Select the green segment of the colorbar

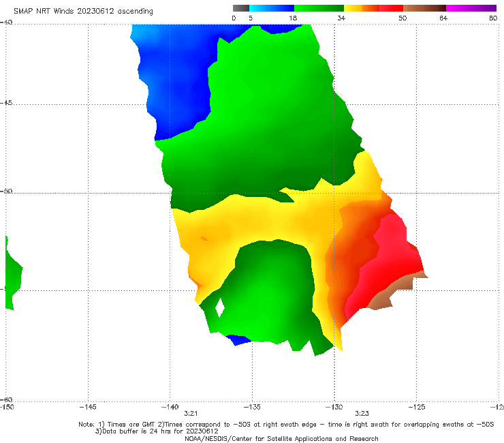pyautogui.click(x=319, y=8)
